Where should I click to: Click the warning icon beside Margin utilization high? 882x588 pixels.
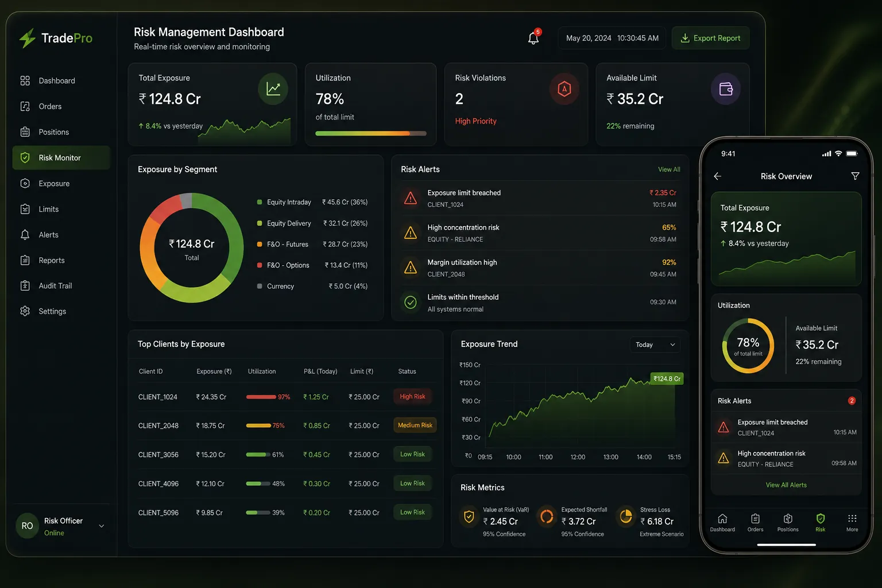click(411, 268)
